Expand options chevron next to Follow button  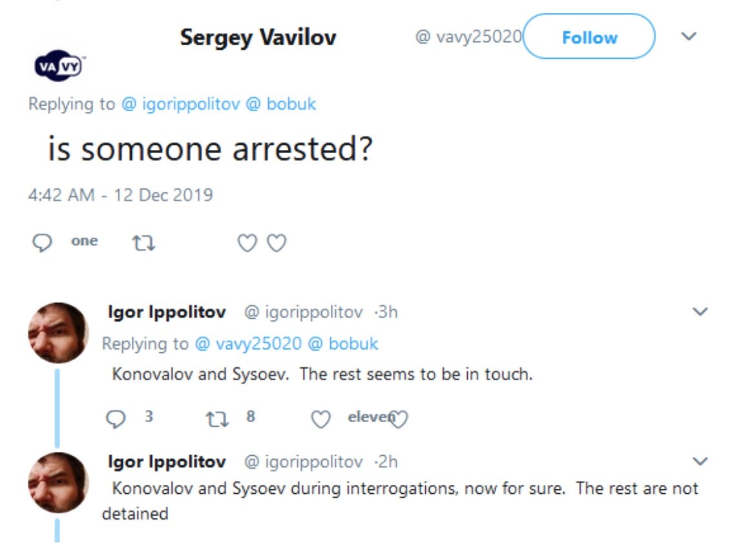(x=689, y=37)
